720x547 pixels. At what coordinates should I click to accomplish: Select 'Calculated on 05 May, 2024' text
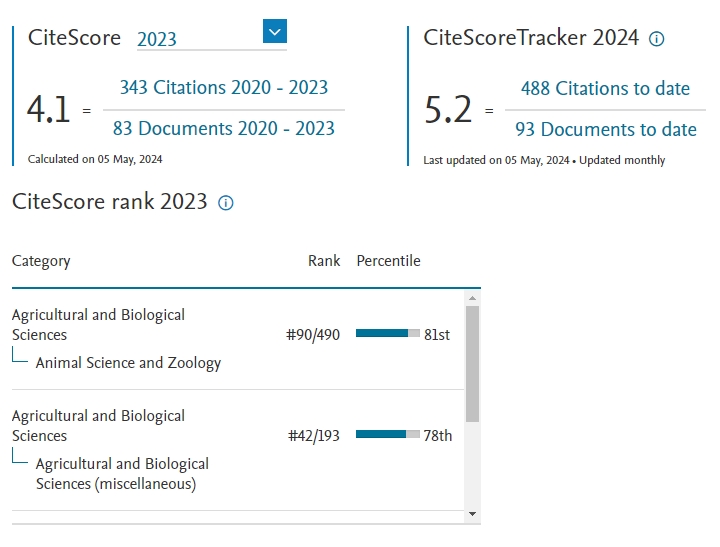[95, 159]
